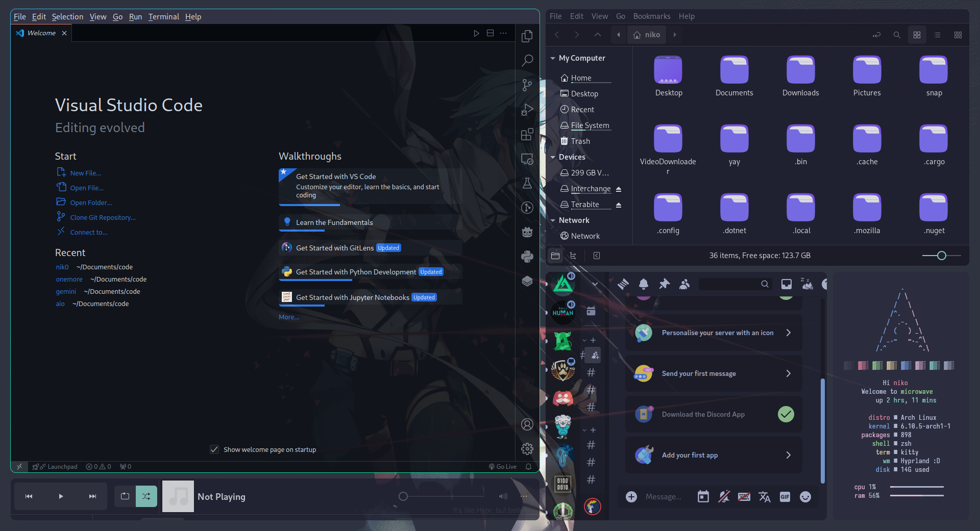980x531 pixels.
Task: Open GIF picker in Discord message bar
Action: [785, 497]
